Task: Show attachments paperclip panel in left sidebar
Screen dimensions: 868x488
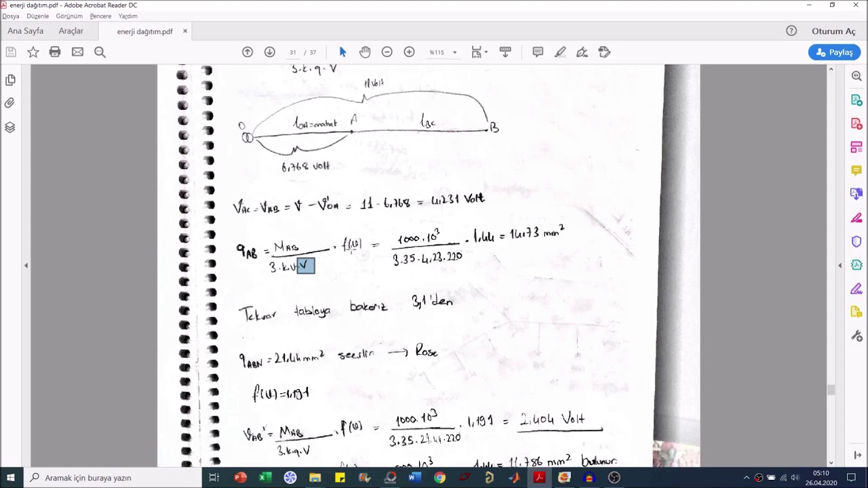Action: click(10, 104)
